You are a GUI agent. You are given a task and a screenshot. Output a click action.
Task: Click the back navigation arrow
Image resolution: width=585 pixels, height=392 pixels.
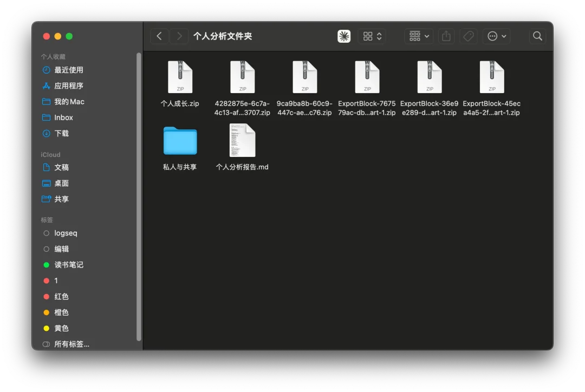coord(159,36)
